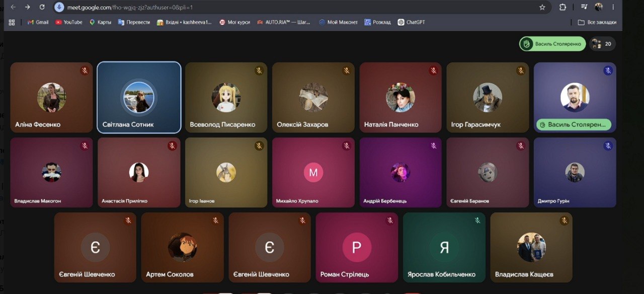Click the Василь Столяренко raised-hand pill

click(x=552, y=44)
